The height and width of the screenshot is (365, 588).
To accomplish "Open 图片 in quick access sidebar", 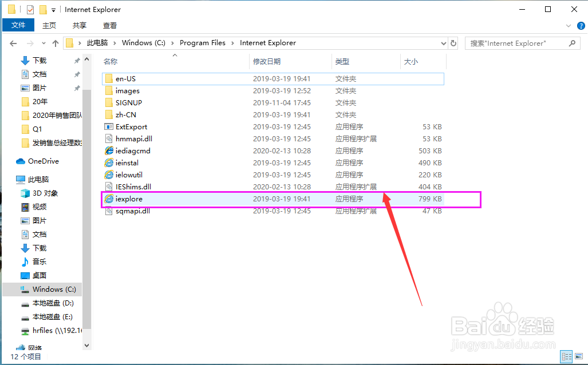I will [x=39, y=88].
